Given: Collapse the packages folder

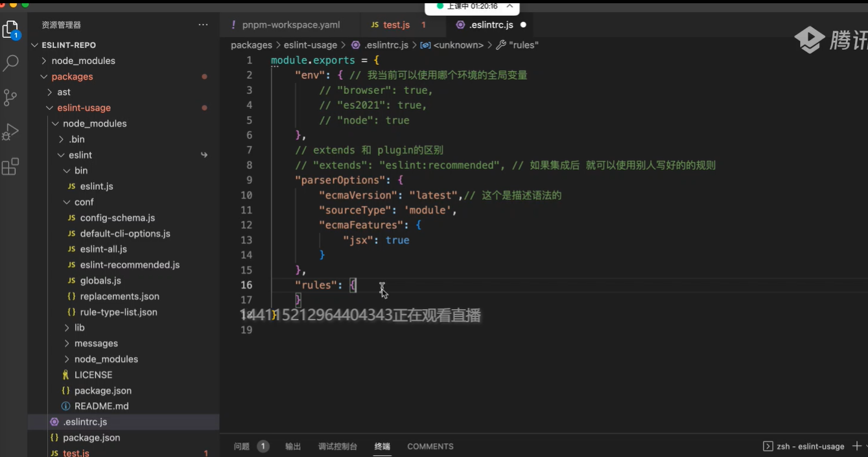Looking at the screenshot, I should click(72, 76).
